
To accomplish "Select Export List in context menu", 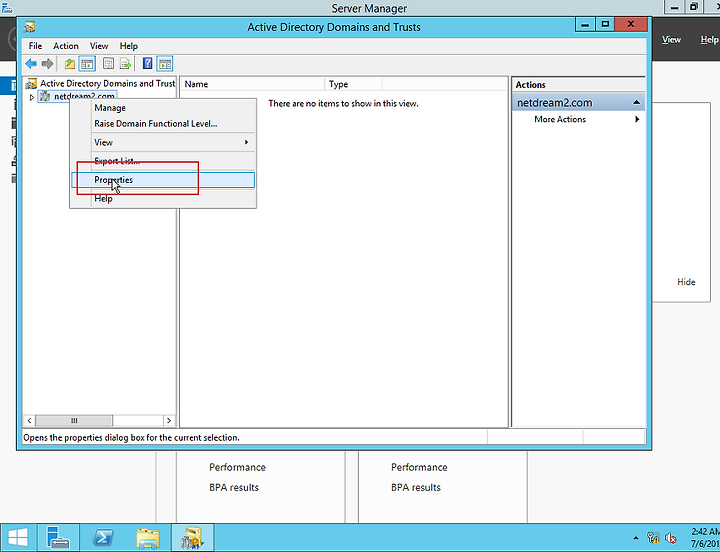I will coord(163,161).
